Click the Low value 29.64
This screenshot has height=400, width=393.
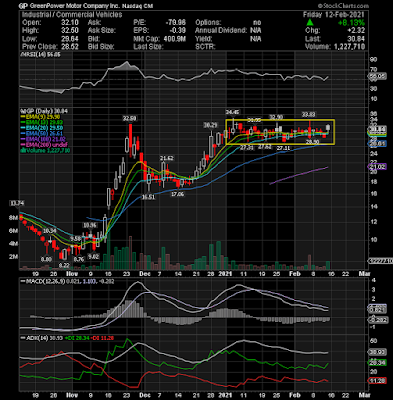(70, 39)
